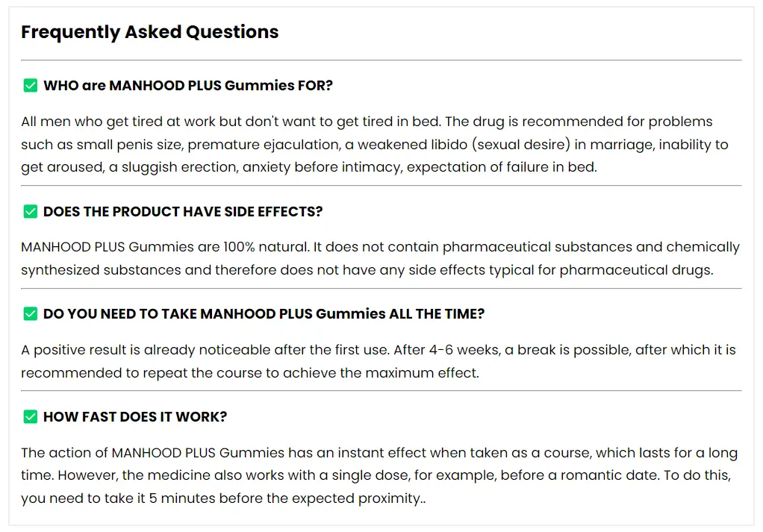Image resolution: width=763 pixels, height=532 pixels.
Task: Click answer paragraph starting 'All men who get tired'
Action: [375, 145]
